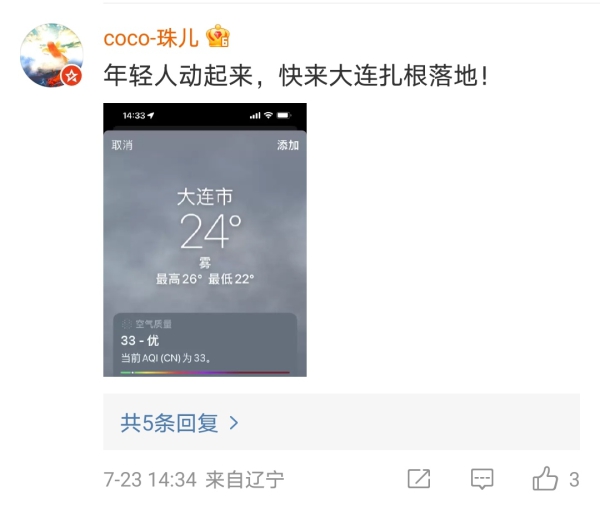Image resolution: width=600 pixels, height=505 pixels.
Task: Click the 空气质量 air quality card
Action: click(x=205, y=345)
